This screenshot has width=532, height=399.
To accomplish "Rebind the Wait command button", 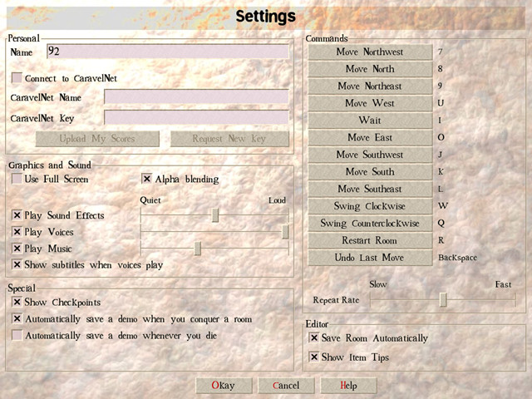I will [370, 121].
